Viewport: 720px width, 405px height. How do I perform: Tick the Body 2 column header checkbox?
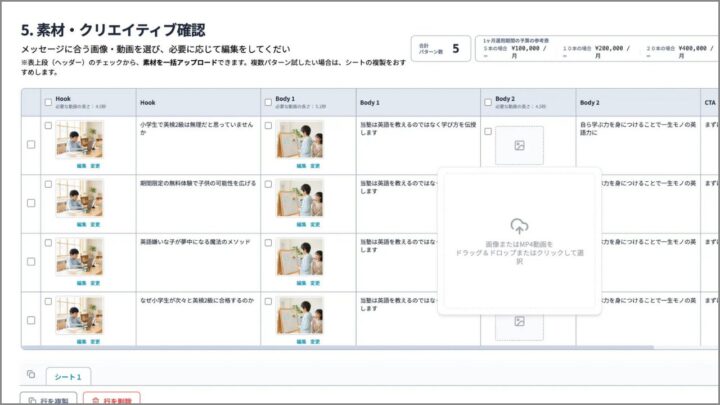coord(488,102)
